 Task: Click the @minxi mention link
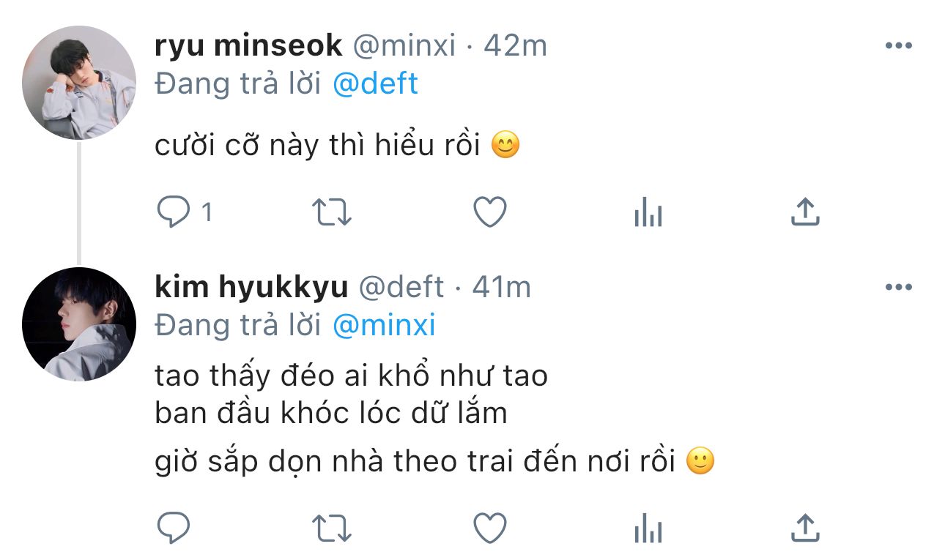384,325
